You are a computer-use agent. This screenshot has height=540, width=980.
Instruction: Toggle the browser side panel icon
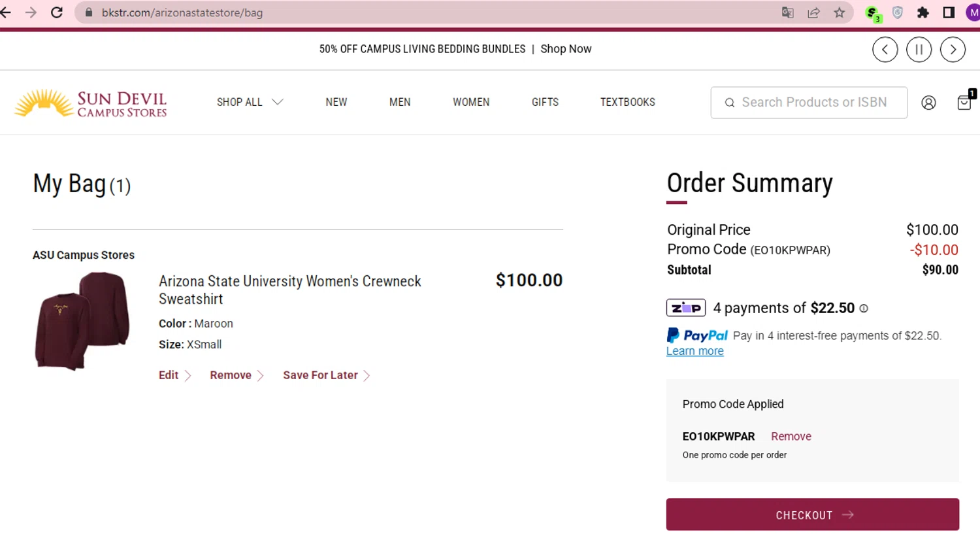(x=949, y=12)
